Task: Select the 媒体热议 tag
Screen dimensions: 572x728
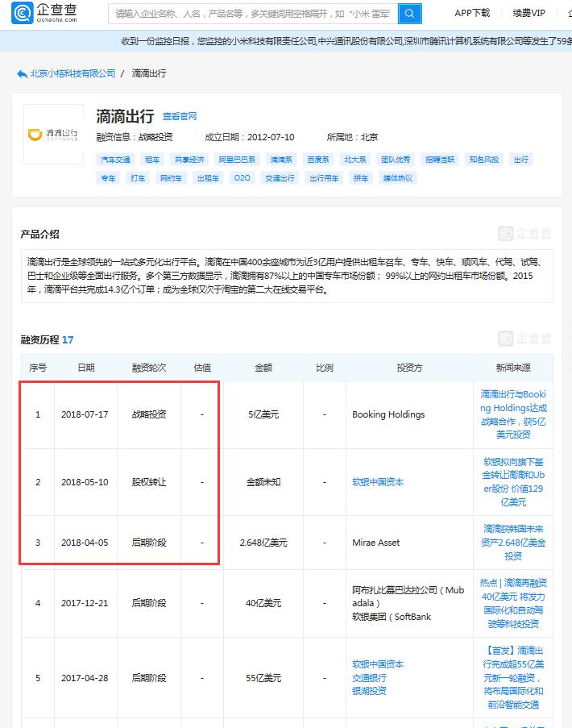Action: click(x=397, y=178)
